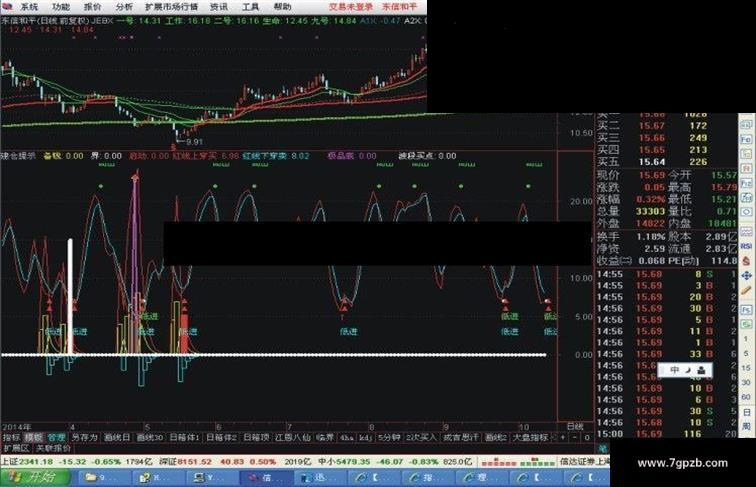Open the 资讯 menu
The width and height of the screenshot is (756, 487).
click(219, 7)
